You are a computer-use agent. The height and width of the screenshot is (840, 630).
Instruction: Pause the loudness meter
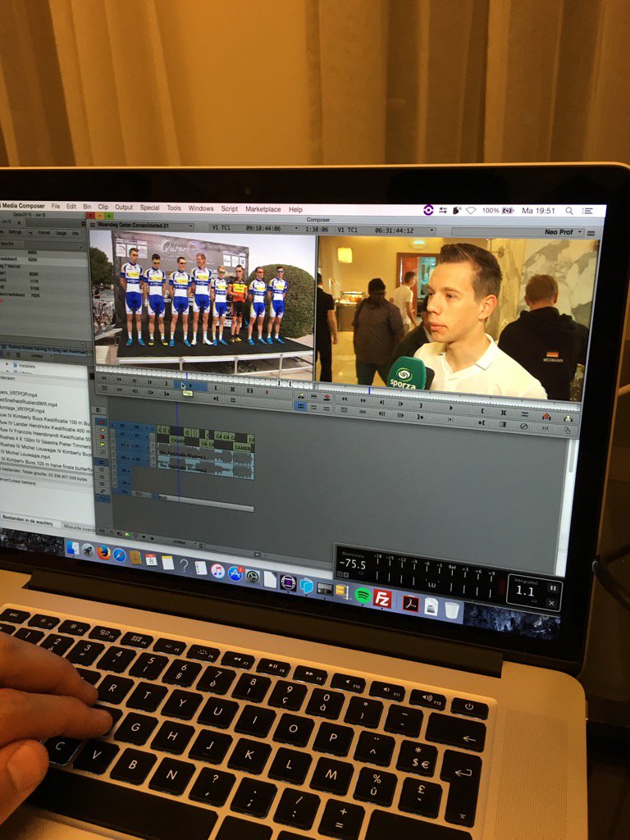pos(553,587)
